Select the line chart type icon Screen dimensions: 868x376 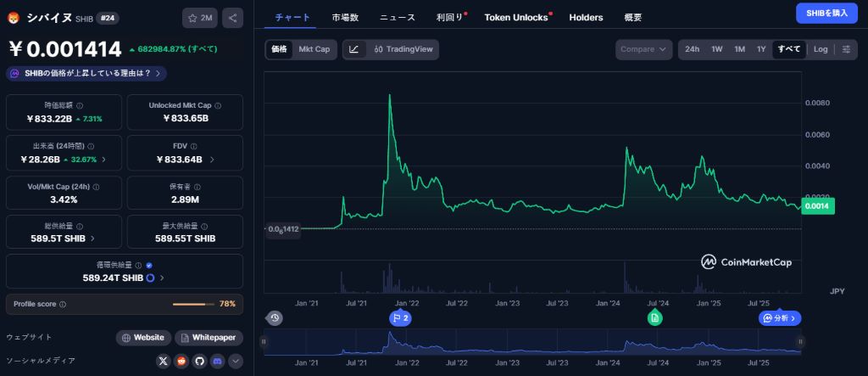(x=354, y=49)
